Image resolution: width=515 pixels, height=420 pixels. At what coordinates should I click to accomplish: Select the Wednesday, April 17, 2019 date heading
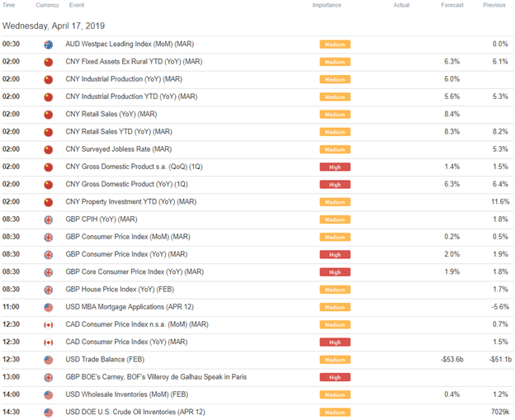[x=54, y=26]
